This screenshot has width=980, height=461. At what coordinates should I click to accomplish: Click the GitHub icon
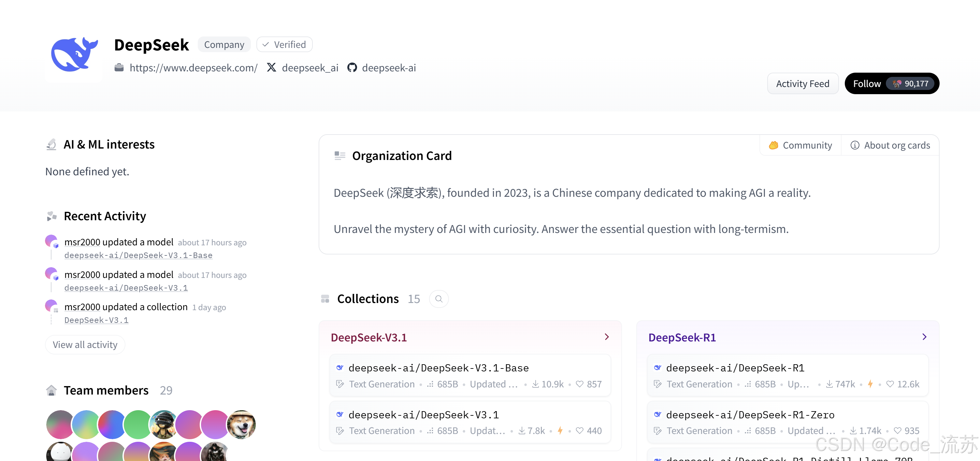point(352,68)
